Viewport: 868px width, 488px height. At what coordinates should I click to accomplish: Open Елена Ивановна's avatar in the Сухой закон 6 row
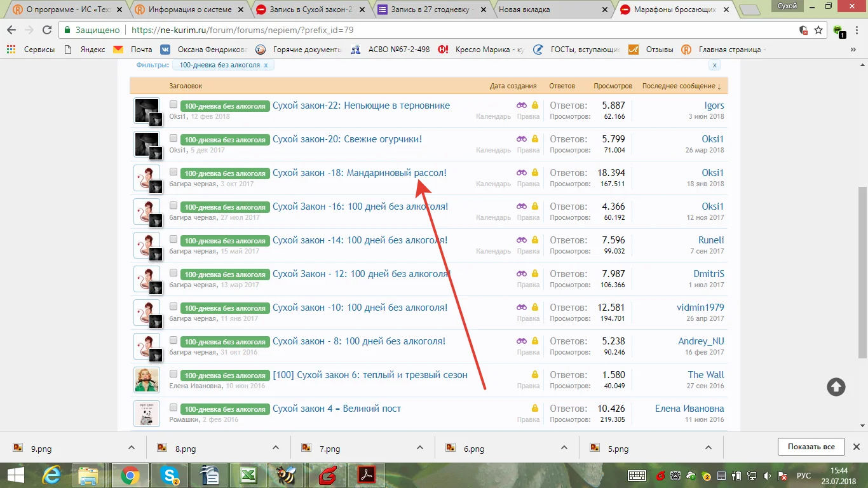(147, 380)
